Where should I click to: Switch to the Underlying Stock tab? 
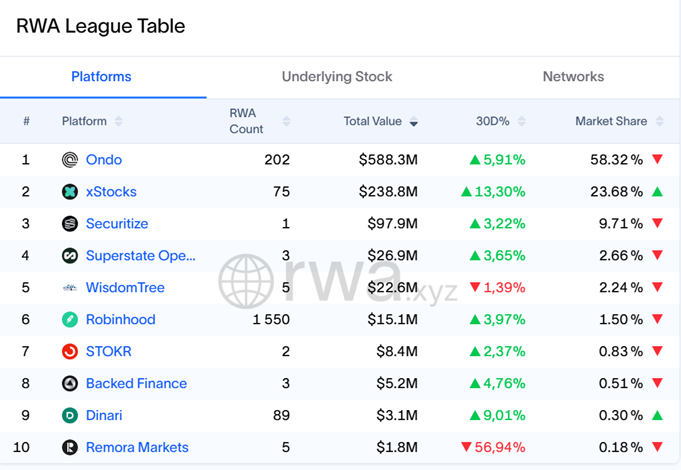pyautogui.click(x=337, y=77)
